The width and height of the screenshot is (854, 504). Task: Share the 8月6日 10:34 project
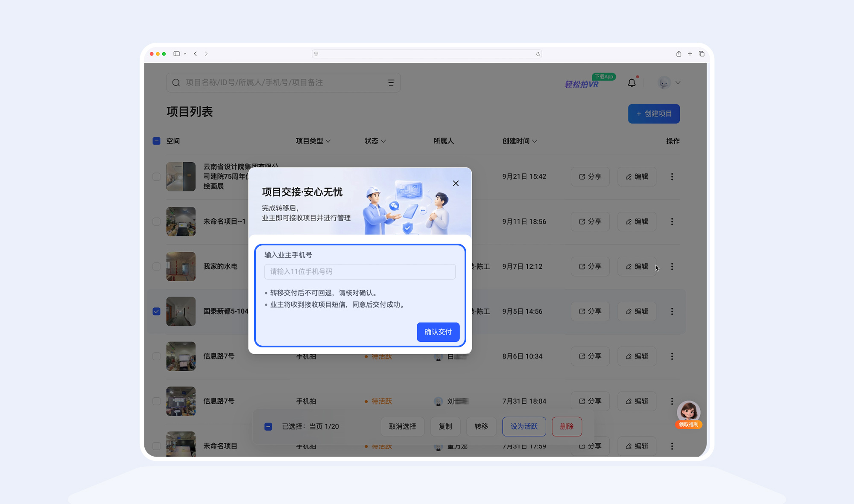coord(590,356)
